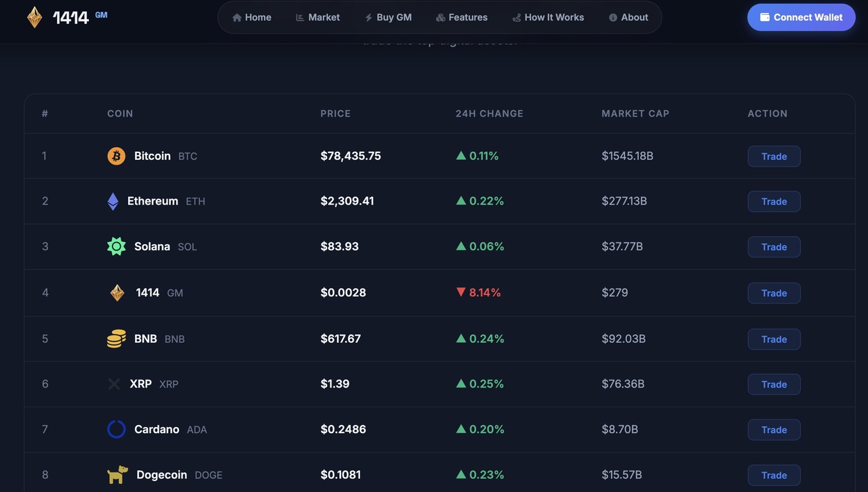868x492 pixels.
Task: Click the Dogecoin dog icon
Action: pyautogui.click(x=117, y=474)
